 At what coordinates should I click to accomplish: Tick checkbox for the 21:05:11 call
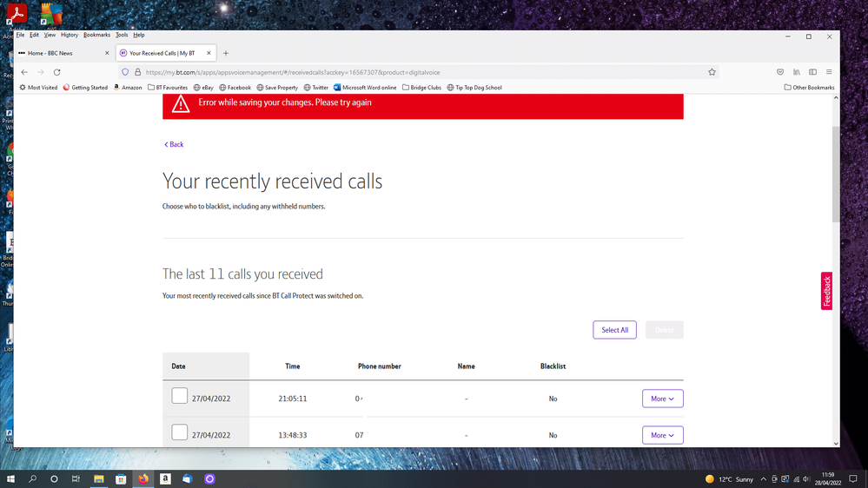[x=179, y=396]
